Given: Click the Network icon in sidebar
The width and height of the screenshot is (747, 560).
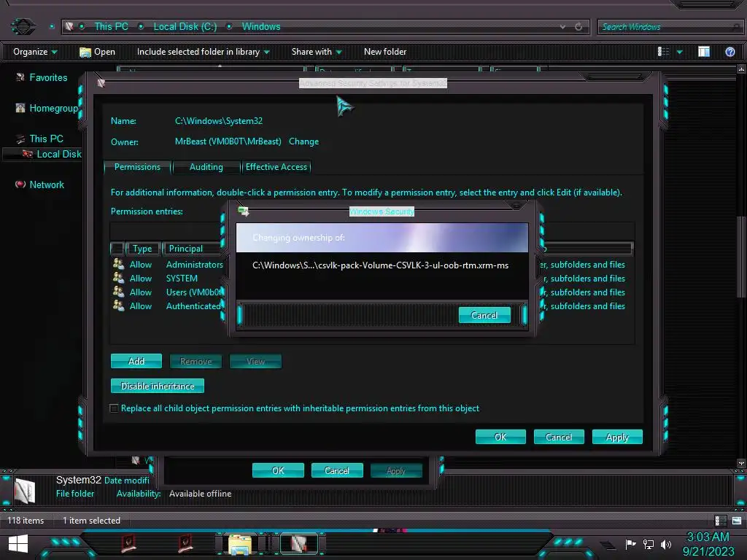Looking at the screenshot, I should click(x=20, y=184).
